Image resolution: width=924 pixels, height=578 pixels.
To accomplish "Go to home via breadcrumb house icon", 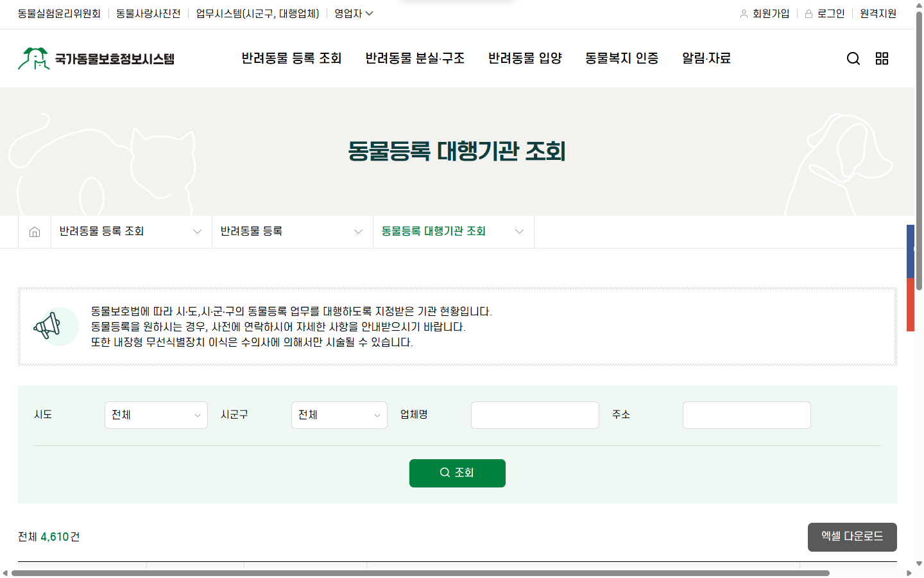I will pyautogui.click(x=35, y=232).
